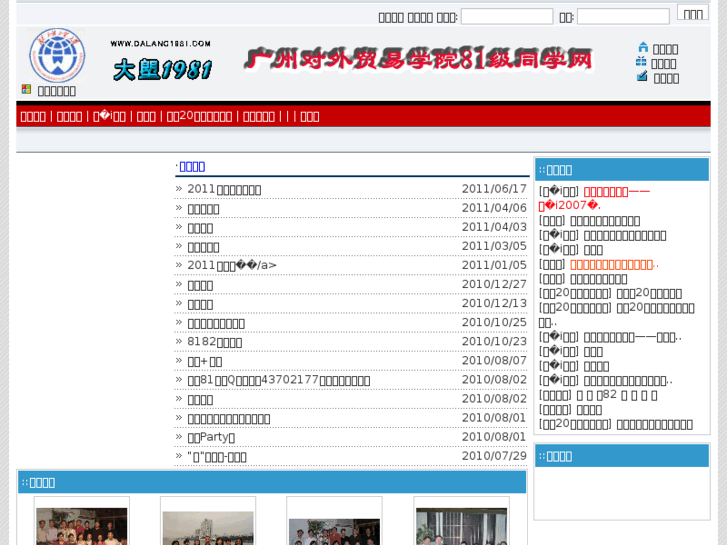Open the news item dated 2011/03/05
Image resolution: width=727 pixels, height=545 pixels.
click(203, 247)
